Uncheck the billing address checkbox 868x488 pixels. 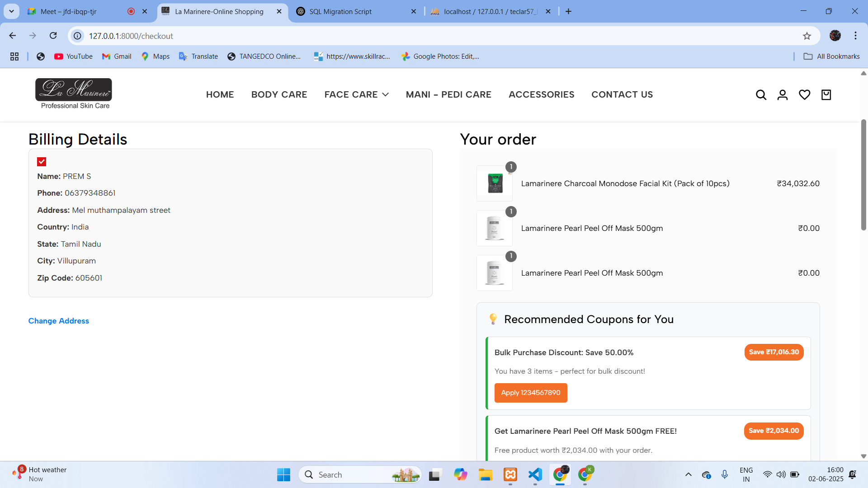click(42, 162)
